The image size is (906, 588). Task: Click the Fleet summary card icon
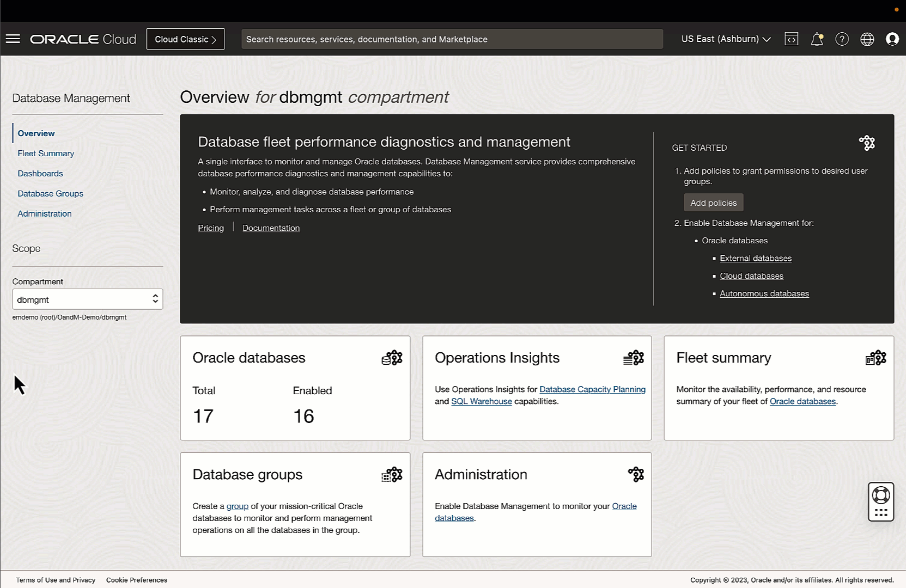click(875, 358)
